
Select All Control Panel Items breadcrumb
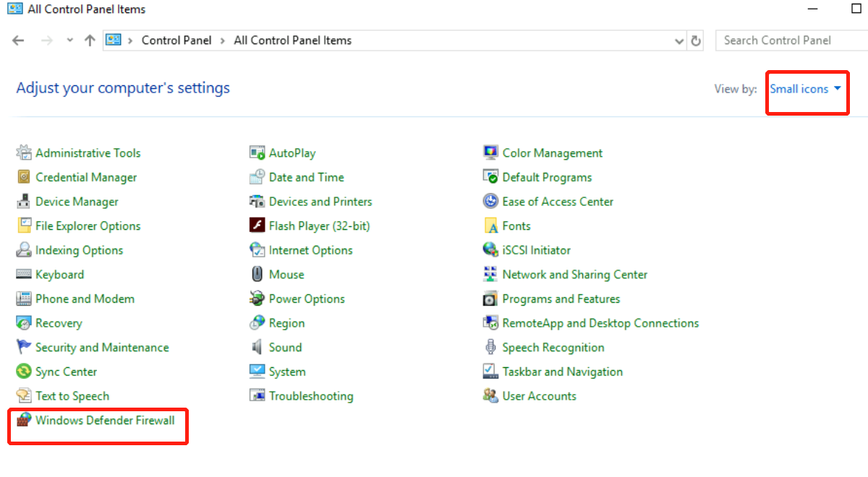[x=292, y=40]
